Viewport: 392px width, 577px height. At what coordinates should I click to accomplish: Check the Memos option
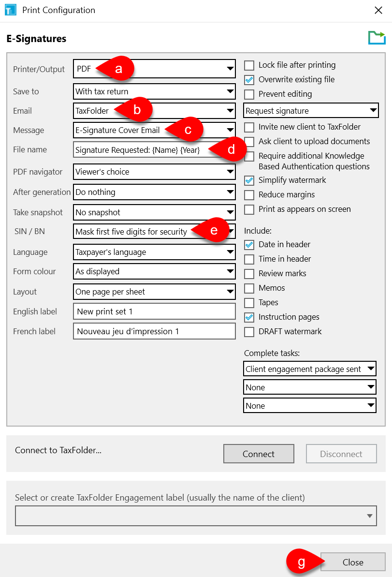coord(249,288)
